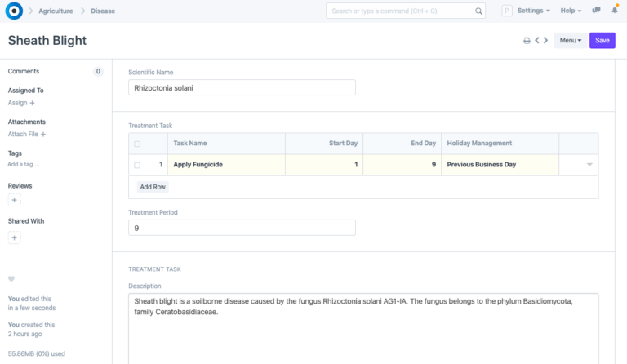Go to the next document arrow
The image size is (627, 364).
545,41
